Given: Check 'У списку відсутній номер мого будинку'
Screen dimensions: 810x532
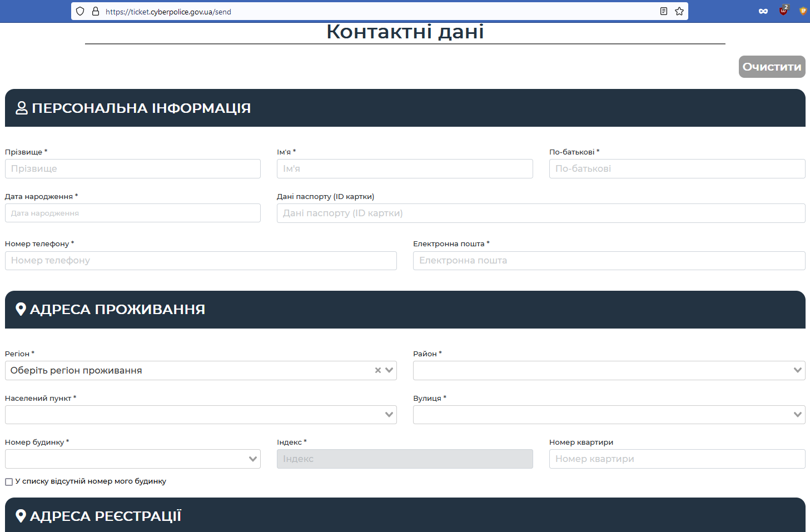Looking at the screenshot, I should pos(9,482).
